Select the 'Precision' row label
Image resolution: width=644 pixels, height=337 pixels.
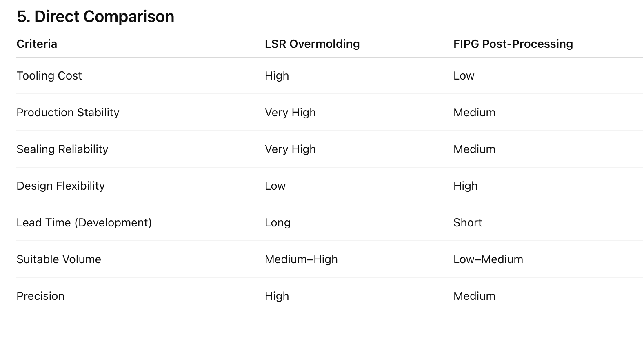[x=40, y=296]
